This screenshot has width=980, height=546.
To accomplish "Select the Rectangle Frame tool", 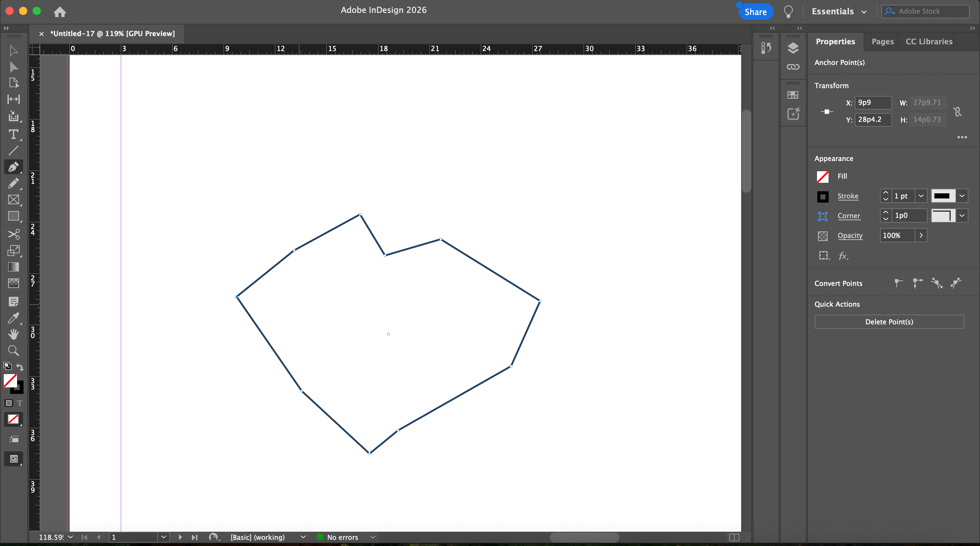I will 13,200.
